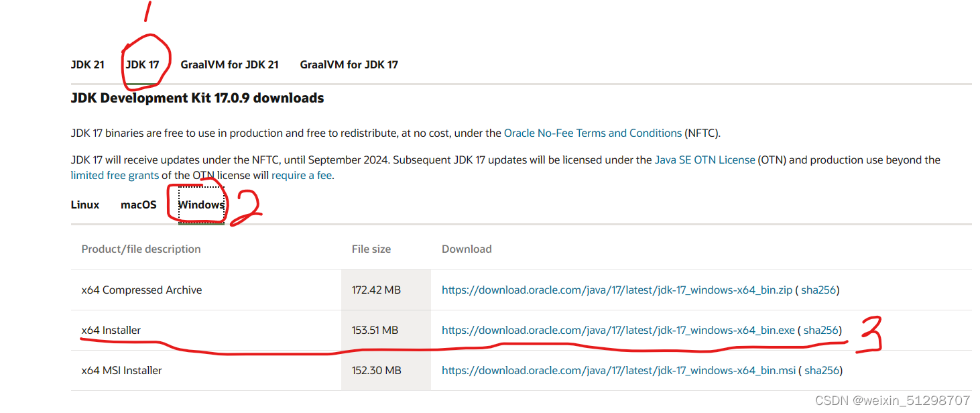Click the Product/file description column header
The image size is (980, 413).
click(x=141, y=249)
